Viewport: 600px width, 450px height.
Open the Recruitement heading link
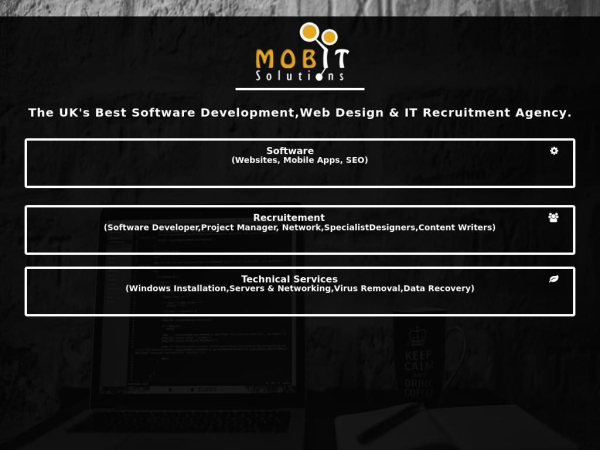pos(289,217)
